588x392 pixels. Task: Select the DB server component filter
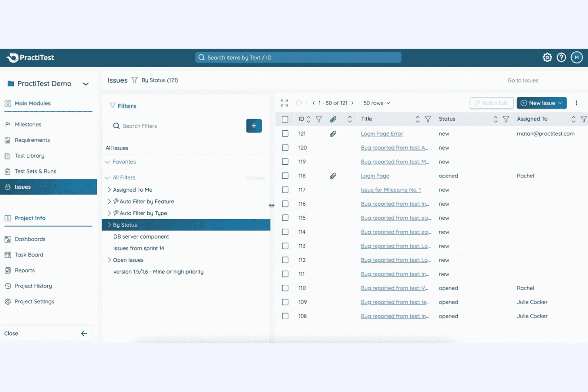[x=141, y=237]
